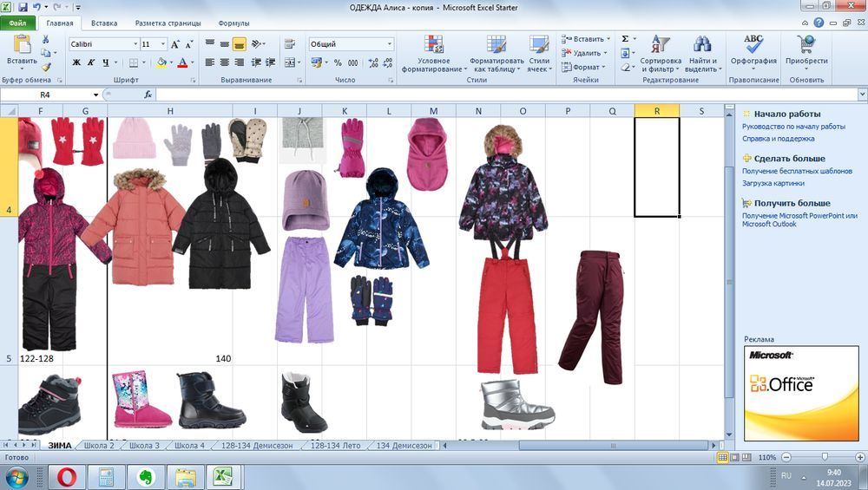868x490 pixels.
Task: Open Найти и выделить binoculars menu
Action: [x=703, y=54]
